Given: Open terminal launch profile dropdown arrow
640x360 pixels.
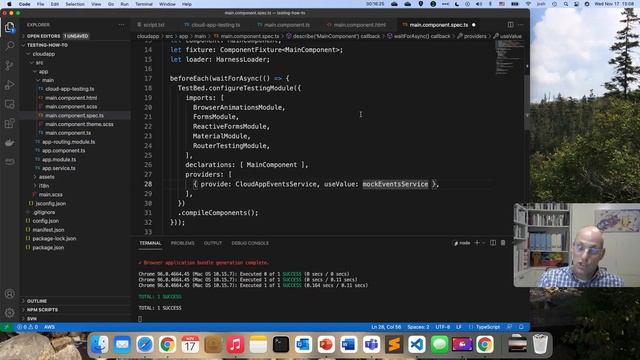Looking at the screenshot, I should click(484, 243).
